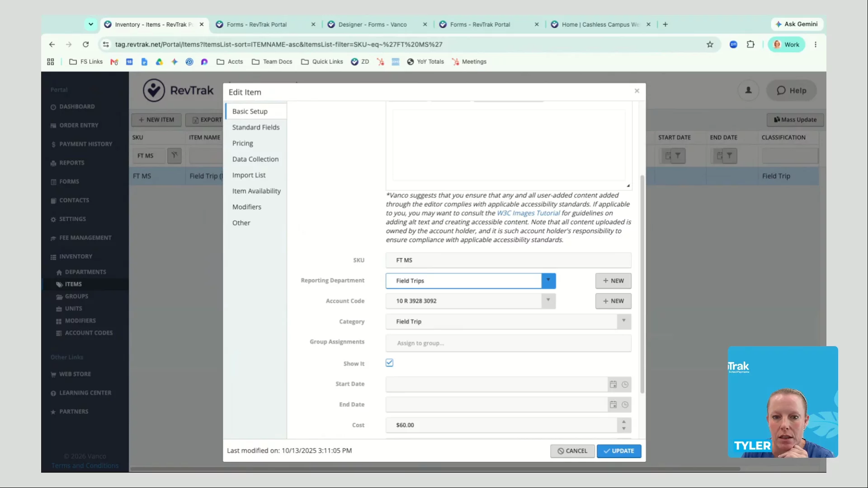
Task: Open the Zoom extension icon in toolbar
Action: (733, 44)
